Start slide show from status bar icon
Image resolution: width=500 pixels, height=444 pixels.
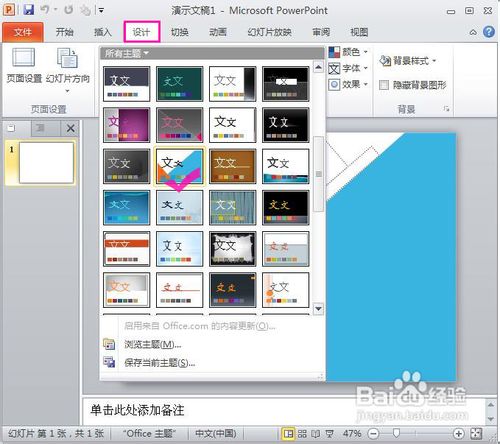point(330,434)
